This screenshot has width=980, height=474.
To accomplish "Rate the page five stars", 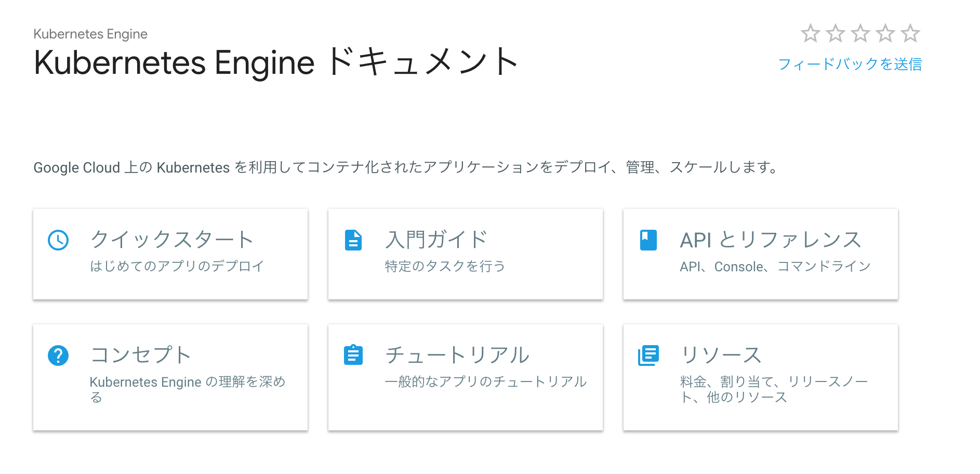I will (x=910, y=33).
